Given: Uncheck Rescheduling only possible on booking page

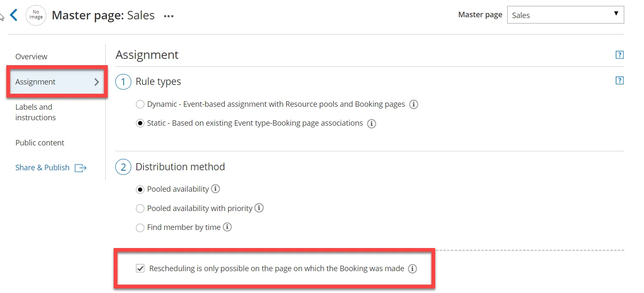Looking at the screenshot, I should pyautogui.click(x=141, y=268).
